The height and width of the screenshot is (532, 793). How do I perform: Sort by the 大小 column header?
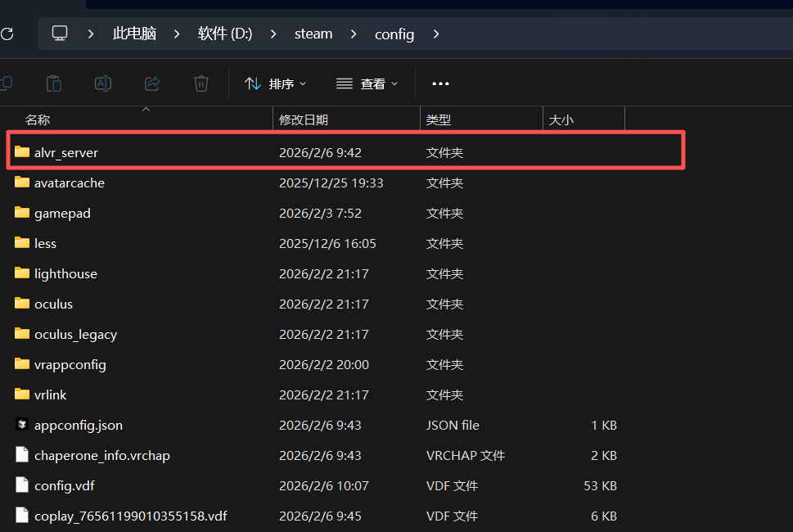click(x=561, y=119)
